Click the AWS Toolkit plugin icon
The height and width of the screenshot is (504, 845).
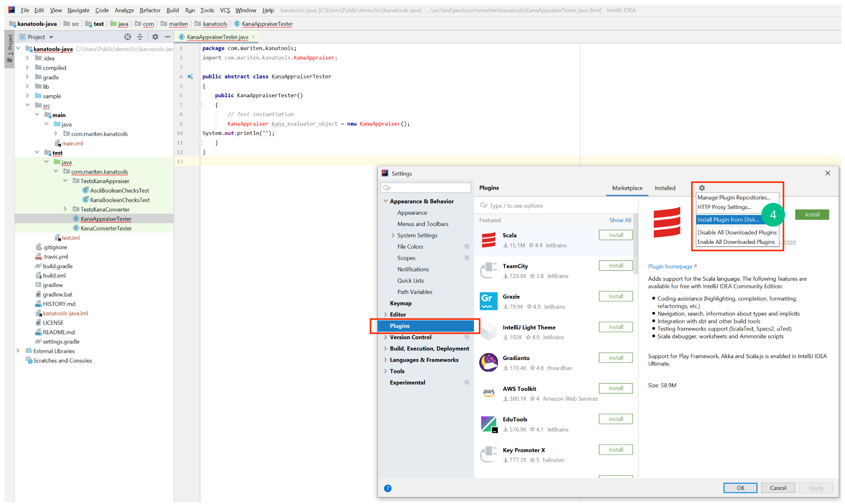[x=489, y=392]
